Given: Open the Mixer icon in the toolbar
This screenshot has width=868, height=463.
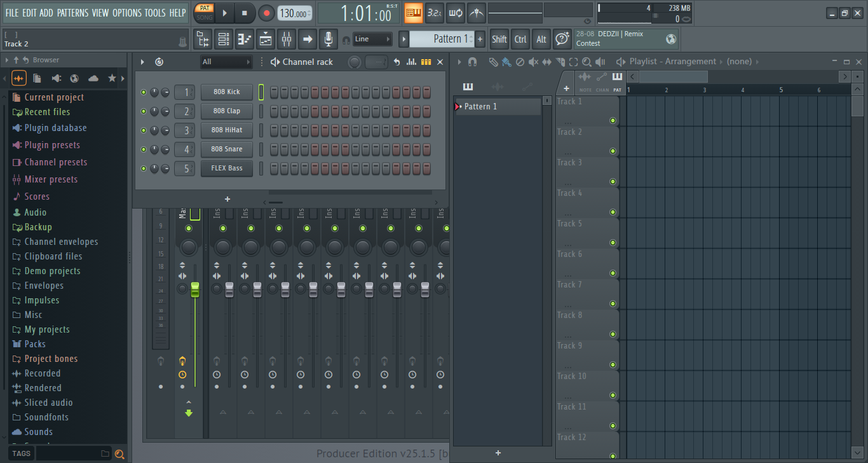Looking at the screenshot, I should point(286,39).
